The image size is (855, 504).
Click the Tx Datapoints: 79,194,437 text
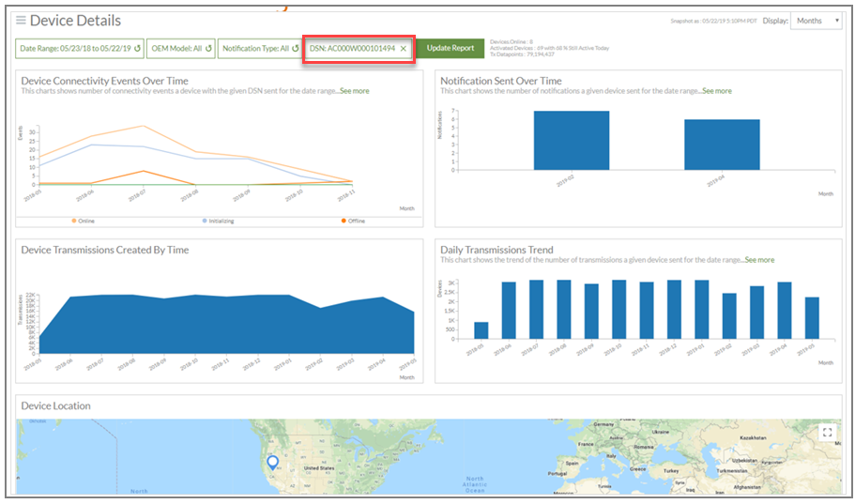522,54
